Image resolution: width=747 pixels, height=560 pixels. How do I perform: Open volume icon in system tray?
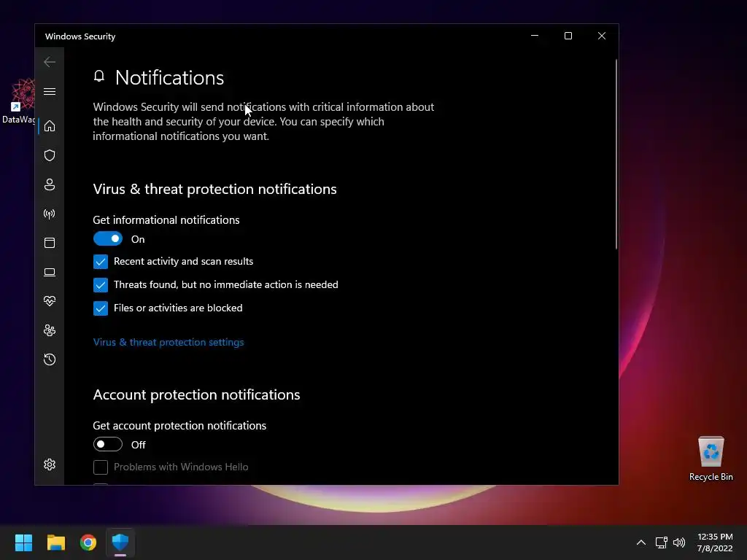[679, 542]
